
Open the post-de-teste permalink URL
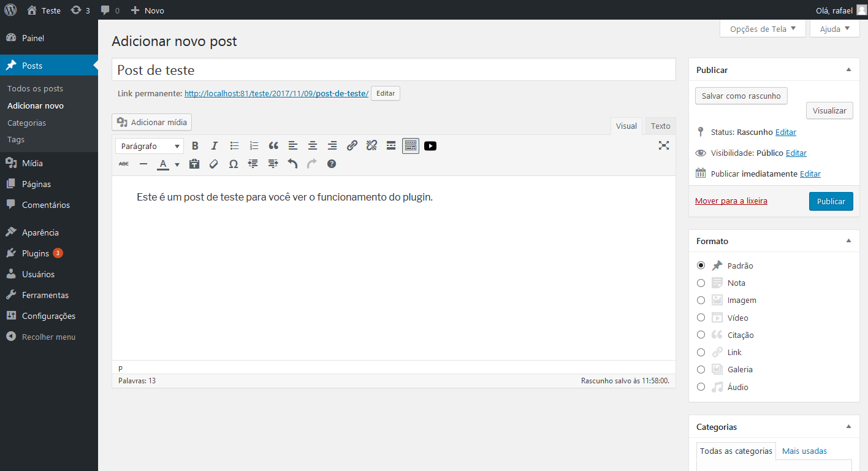pyautogui.click(x=276, y=93)
